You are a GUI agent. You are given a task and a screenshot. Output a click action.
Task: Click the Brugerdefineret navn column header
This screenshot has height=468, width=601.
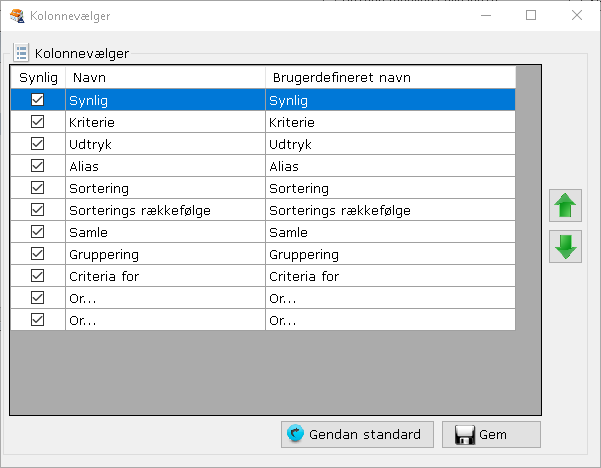(390, 77)
